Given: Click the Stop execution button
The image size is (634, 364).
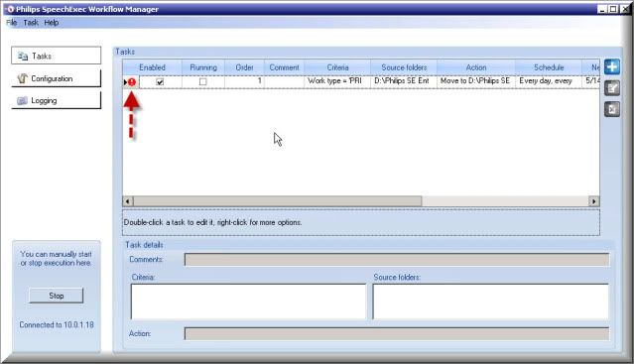Looking at the screenshot, I should click(57, 296).
